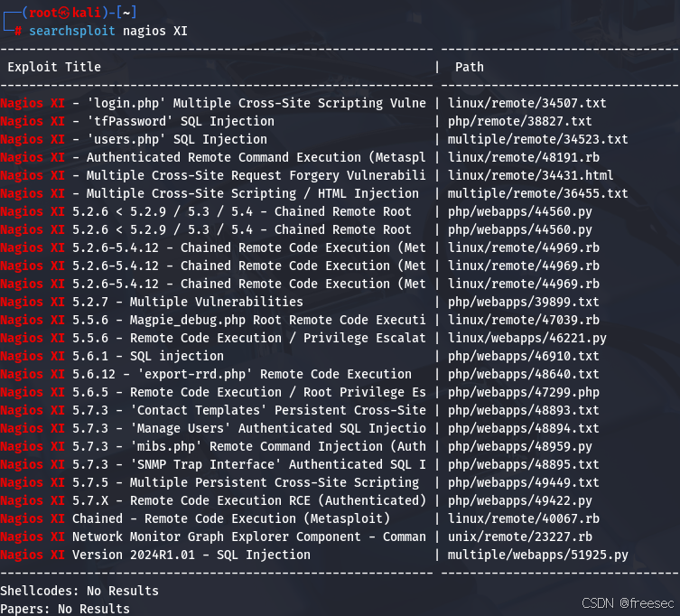Click path php/webapps/48959.py
This screenshot has width=680, height=616.
click(x=519, y=446)
